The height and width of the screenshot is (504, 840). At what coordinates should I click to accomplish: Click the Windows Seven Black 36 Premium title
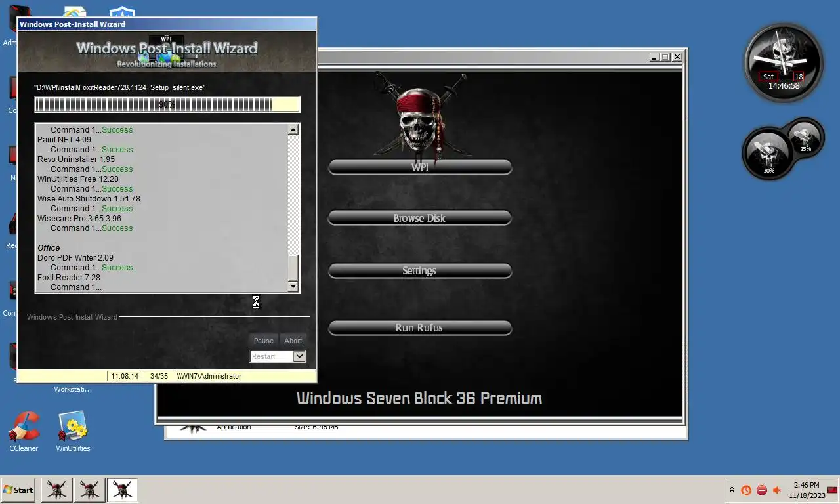click(419, 398)
